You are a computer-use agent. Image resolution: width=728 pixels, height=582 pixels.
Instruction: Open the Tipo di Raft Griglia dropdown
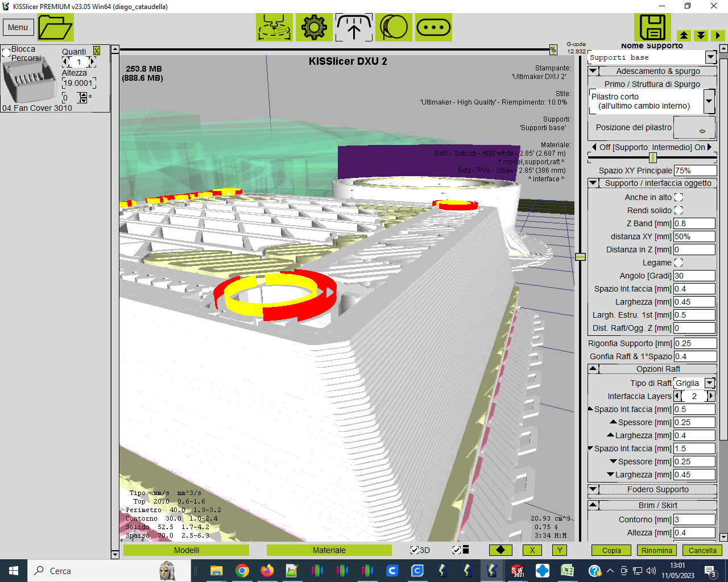tap(710, 383)
